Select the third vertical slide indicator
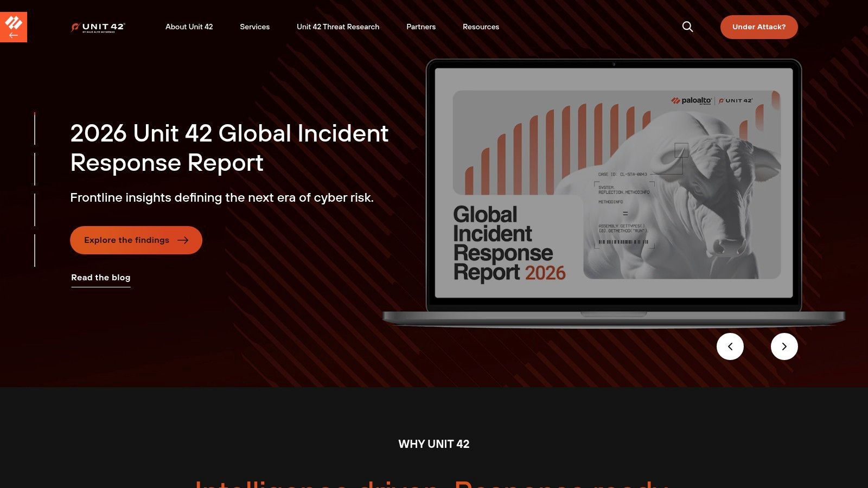The width and height of the screenshot is (868, 488). point(35,210)
